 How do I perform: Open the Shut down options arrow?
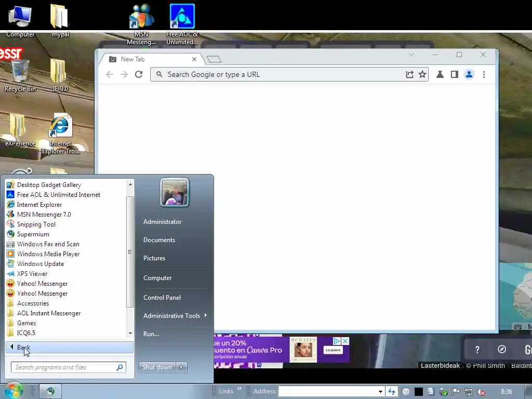181,367
